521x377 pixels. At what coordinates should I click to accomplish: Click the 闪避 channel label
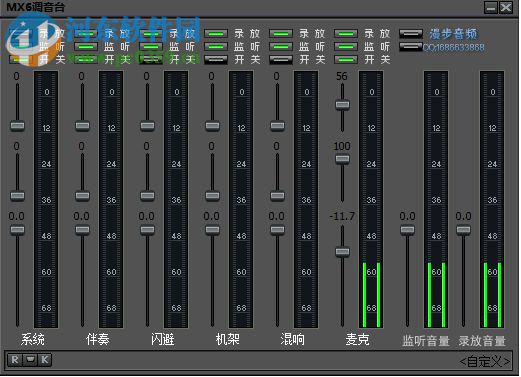163,340
